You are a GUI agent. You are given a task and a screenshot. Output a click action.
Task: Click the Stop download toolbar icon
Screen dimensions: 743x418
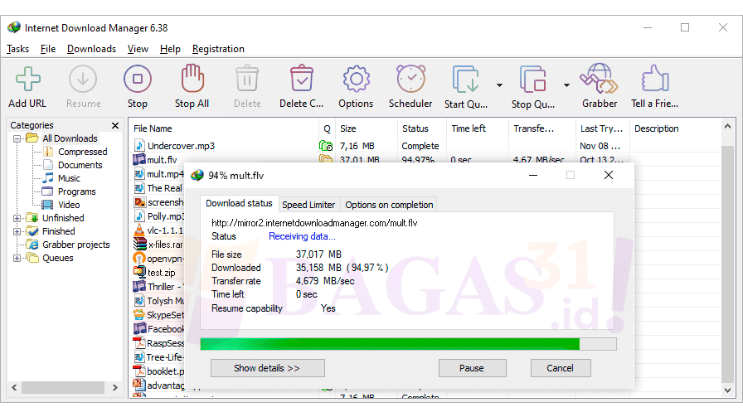click(x=137, y=80)
